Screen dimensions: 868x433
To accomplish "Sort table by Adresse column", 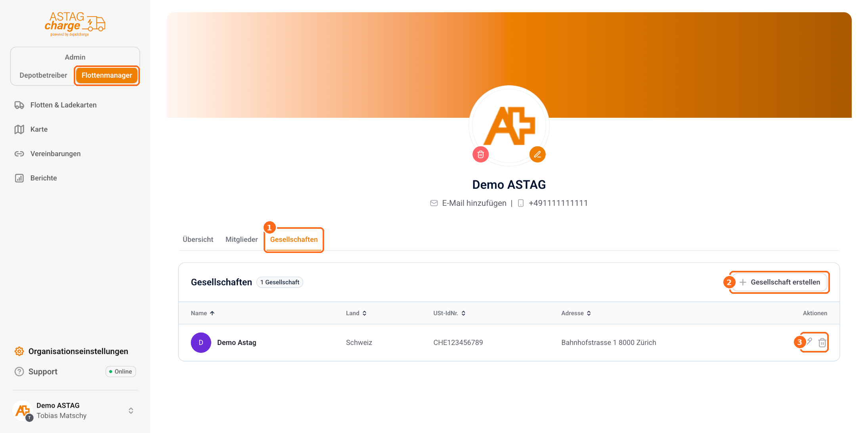I will click(x=576, y=313).
